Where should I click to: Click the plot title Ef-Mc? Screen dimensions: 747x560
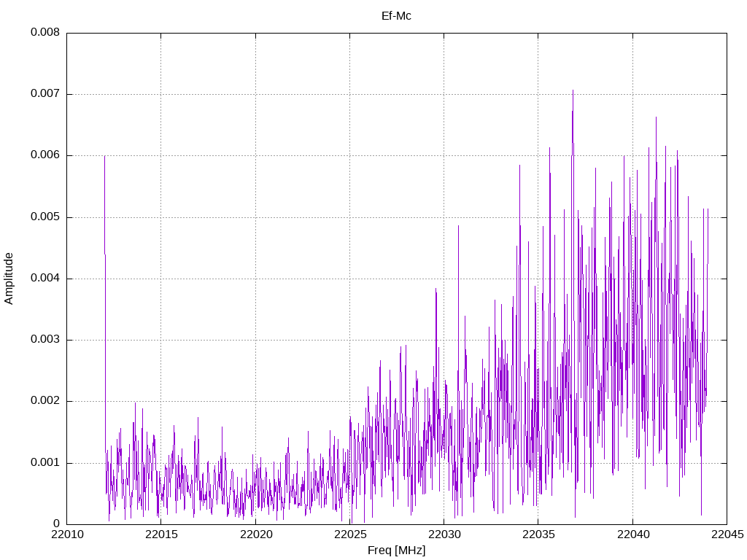(x=396, y=15)
